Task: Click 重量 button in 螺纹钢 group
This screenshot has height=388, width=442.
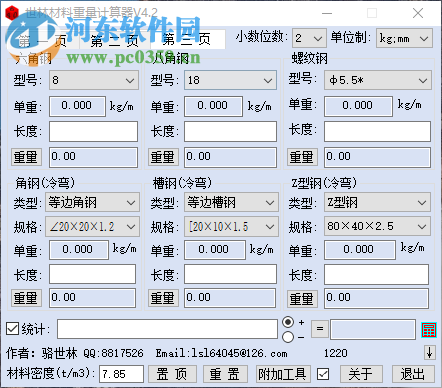Action: [x=302, y=157]
